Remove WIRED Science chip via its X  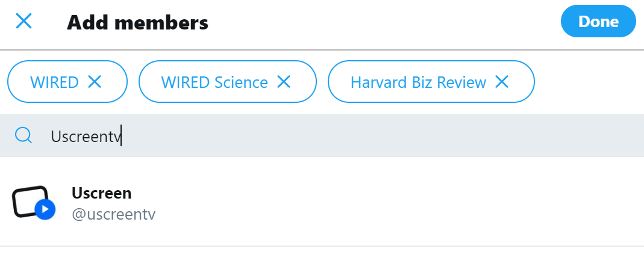284,82
